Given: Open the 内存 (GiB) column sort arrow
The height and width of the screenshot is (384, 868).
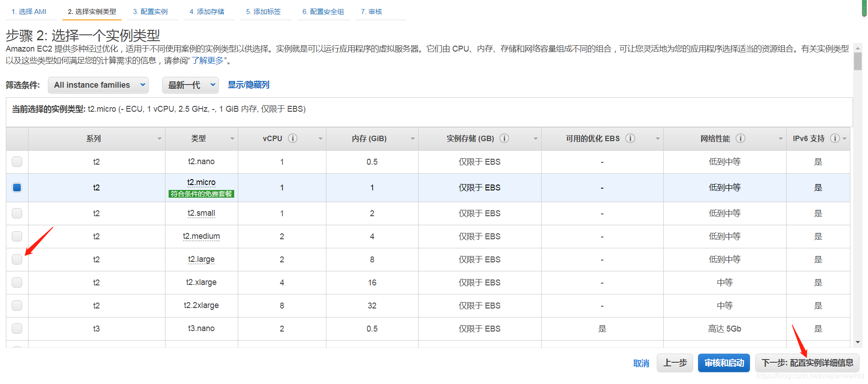Looking at the screenshot, I should [413, 139].
